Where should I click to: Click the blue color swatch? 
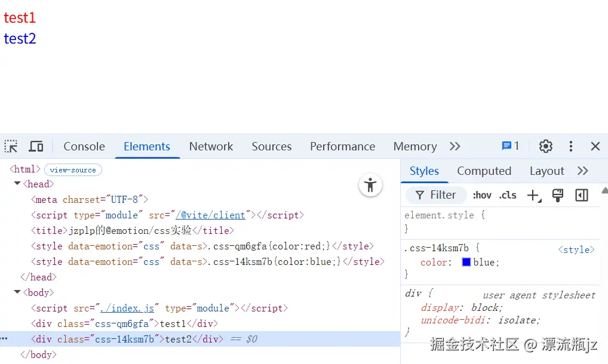(x=466, y=262)
